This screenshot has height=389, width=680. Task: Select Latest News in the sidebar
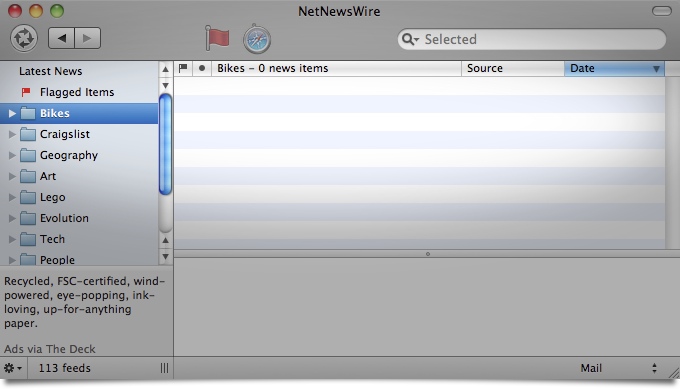(x=50, y=71)
